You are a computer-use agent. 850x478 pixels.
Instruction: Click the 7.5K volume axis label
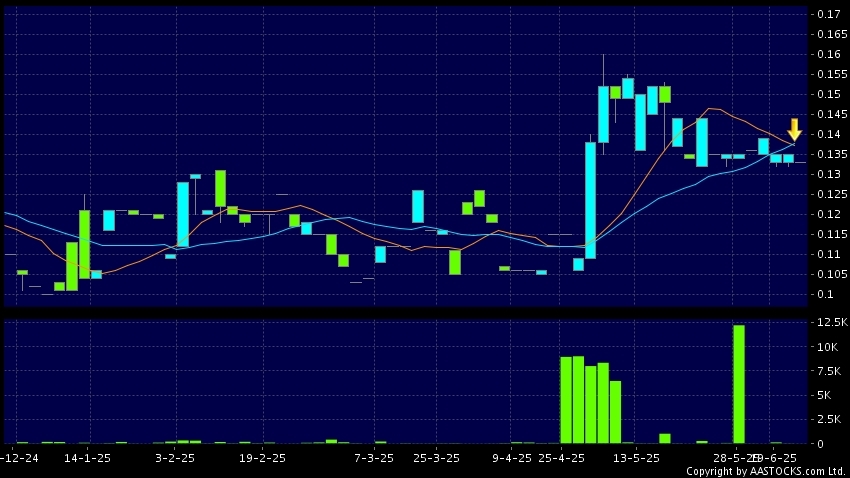829,371
